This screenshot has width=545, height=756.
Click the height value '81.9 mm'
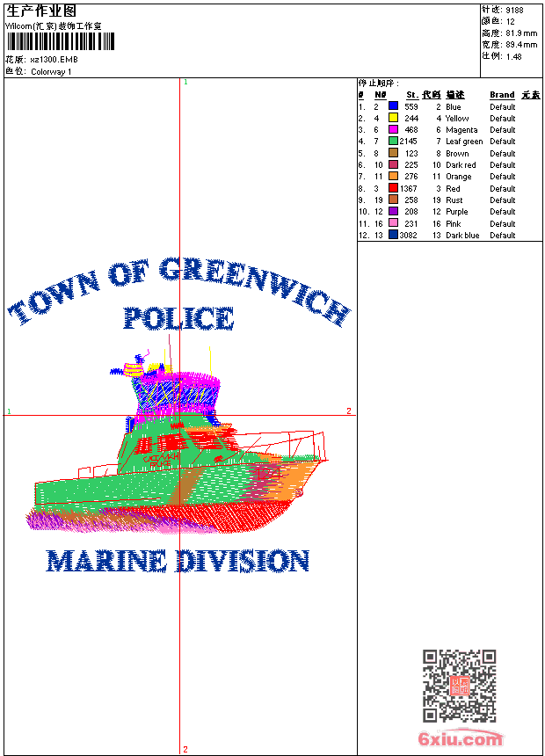point(521,33)
